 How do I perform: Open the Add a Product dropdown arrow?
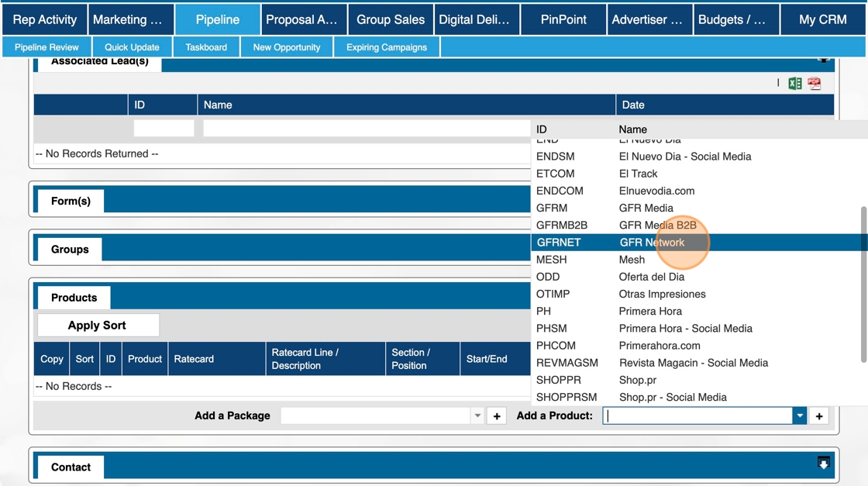(x=799, y=415)
